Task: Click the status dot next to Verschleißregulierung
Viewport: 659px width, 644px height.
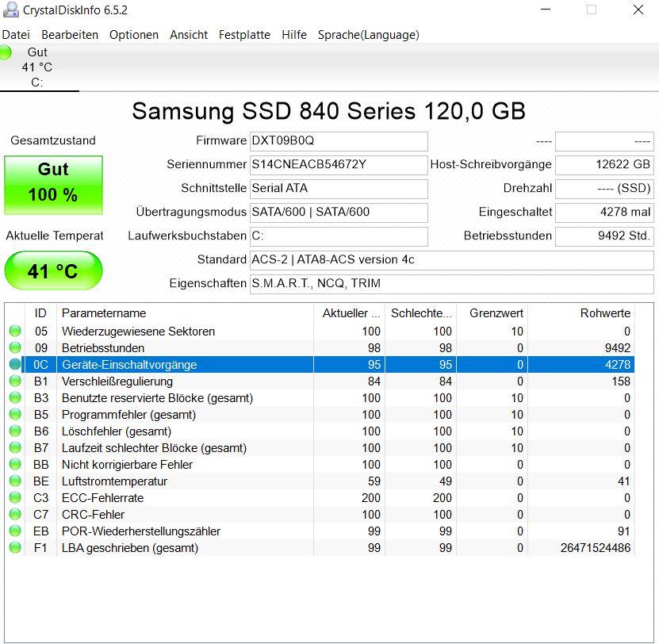Action: [x=15, y=381]
